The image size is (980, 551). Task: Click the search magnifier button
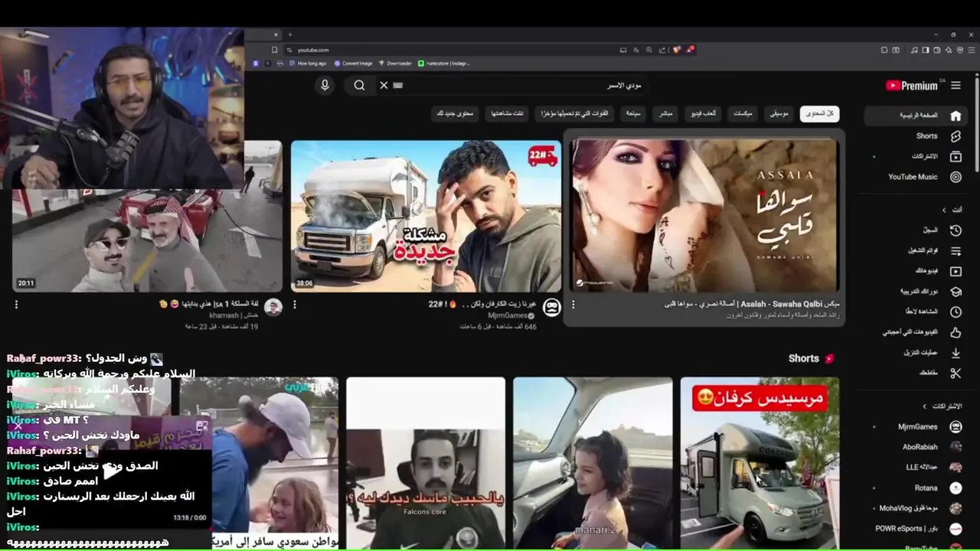click(x=359, y=85)
